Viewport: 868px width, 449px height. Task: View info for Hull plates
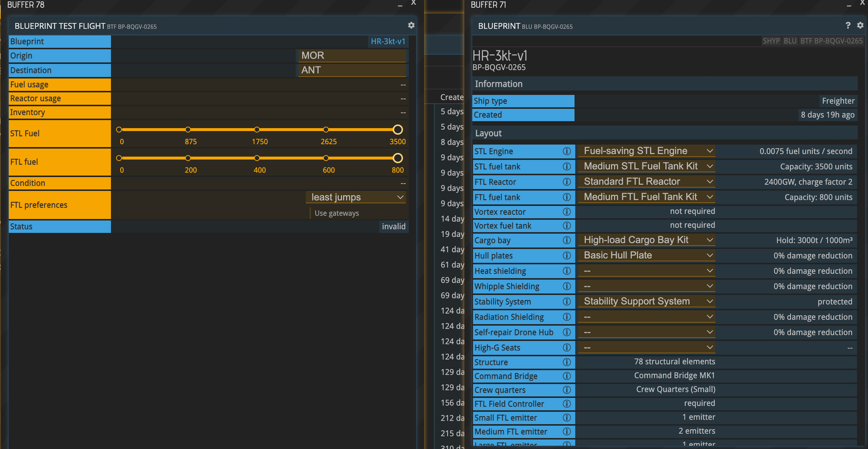(x=566, y=255)
